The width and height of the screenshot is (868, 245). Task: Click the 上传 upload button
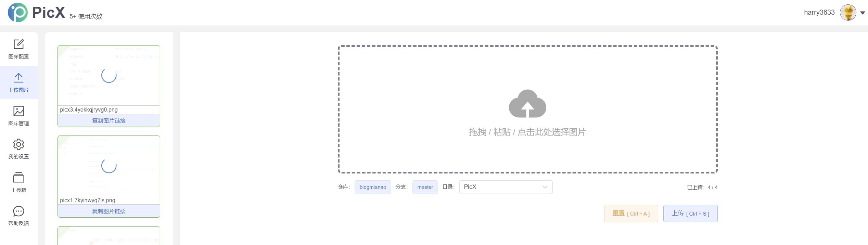pyautogui.click(x=690, y=214)
